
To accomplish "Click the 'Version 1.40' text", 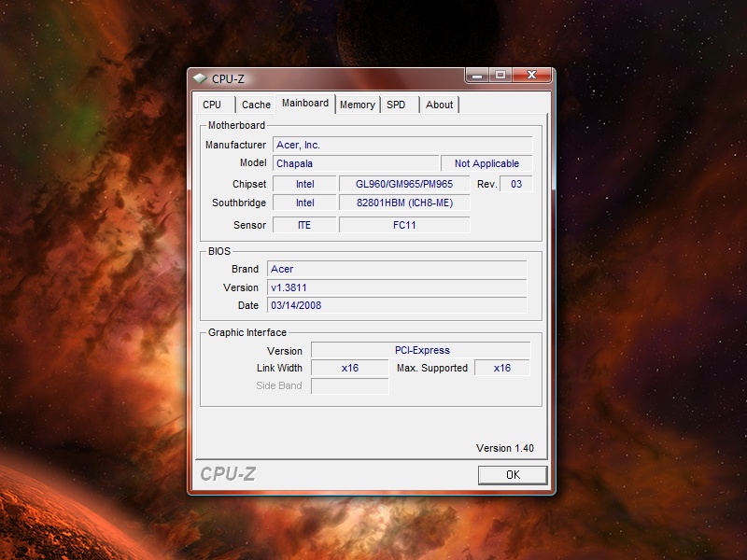I will pos(504,448).
